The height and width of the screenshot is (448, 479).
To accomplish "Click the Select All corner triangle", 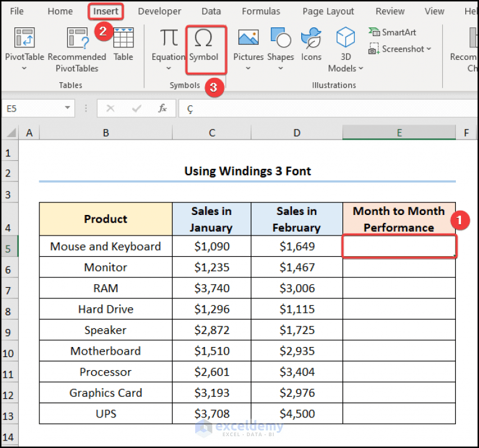I will point(11,133).
